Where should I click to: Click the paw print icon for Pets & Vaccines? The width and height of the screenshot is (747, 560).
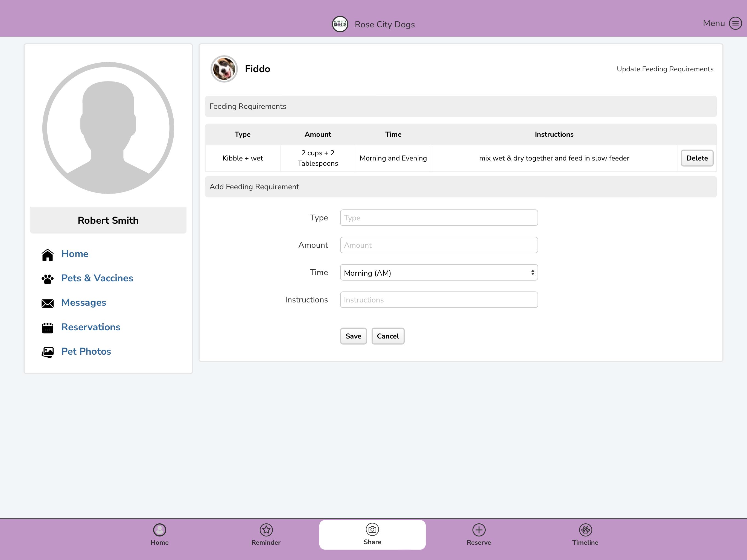(x=48, y=279)
